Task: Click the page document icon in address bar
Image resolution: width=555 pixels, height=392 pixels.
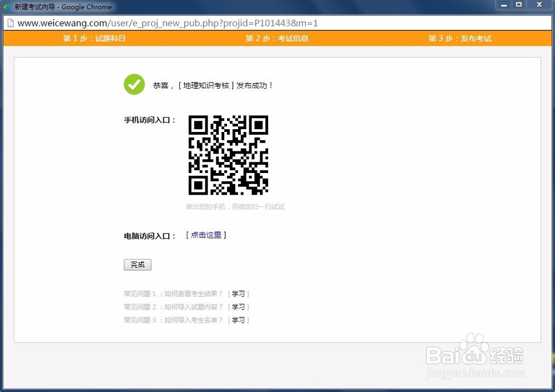Action: coord(11,23)
